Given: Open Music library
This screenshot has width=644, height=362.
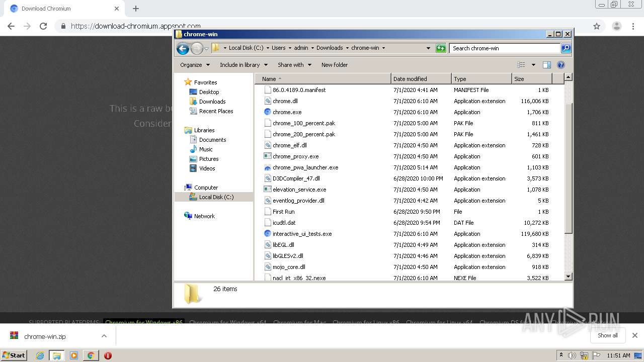Looking at the screenshot, I should click(206, 149).
